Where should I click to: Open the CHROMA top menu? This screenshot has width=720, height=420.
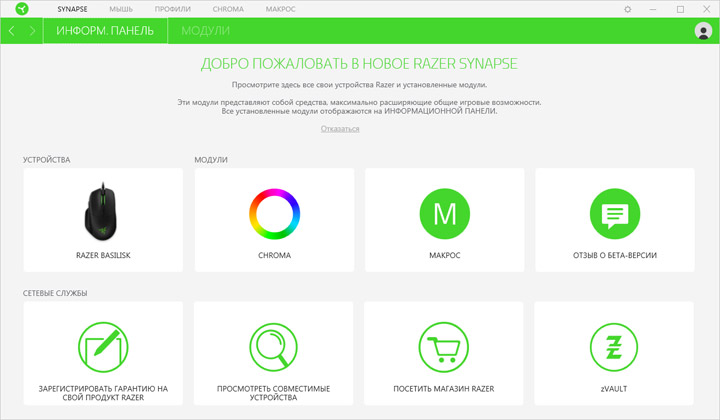tap(228, 9)
